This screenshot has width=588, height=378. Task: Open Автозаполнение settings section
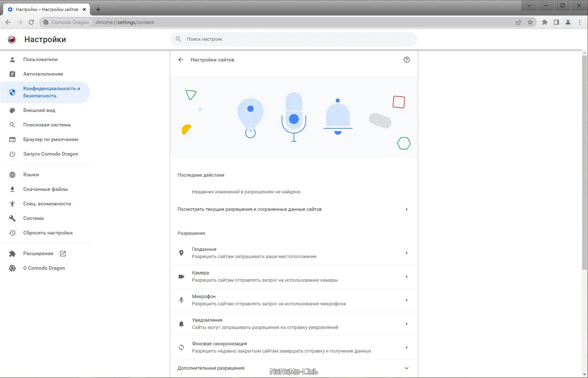pos(45,74)
